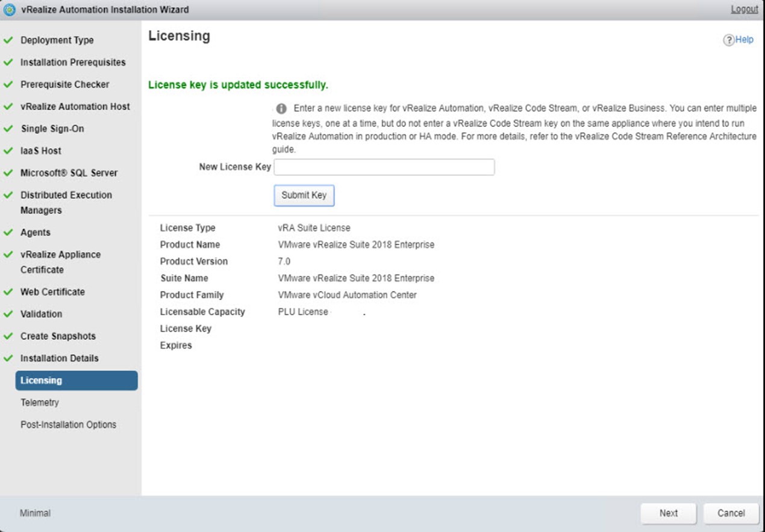
Task: Click the 'Minimal' deployment label
Action: [x=35, y=513]
